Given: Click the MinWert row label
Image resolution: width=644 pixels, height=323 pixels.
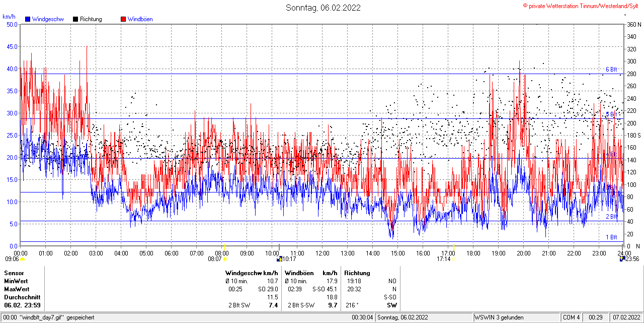Looking at the screenshot, I should click(x=16, y=281).
